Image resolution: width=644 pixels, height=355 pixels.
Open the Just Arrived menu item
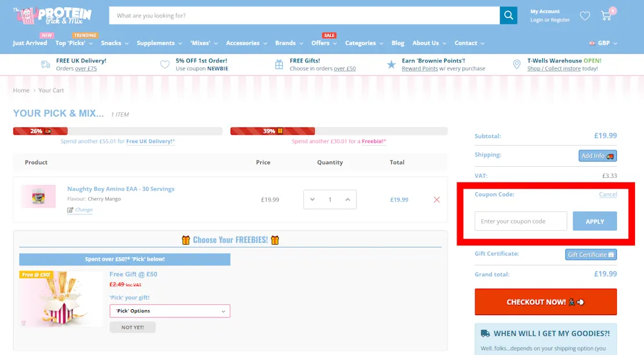(x=30, y=43)
